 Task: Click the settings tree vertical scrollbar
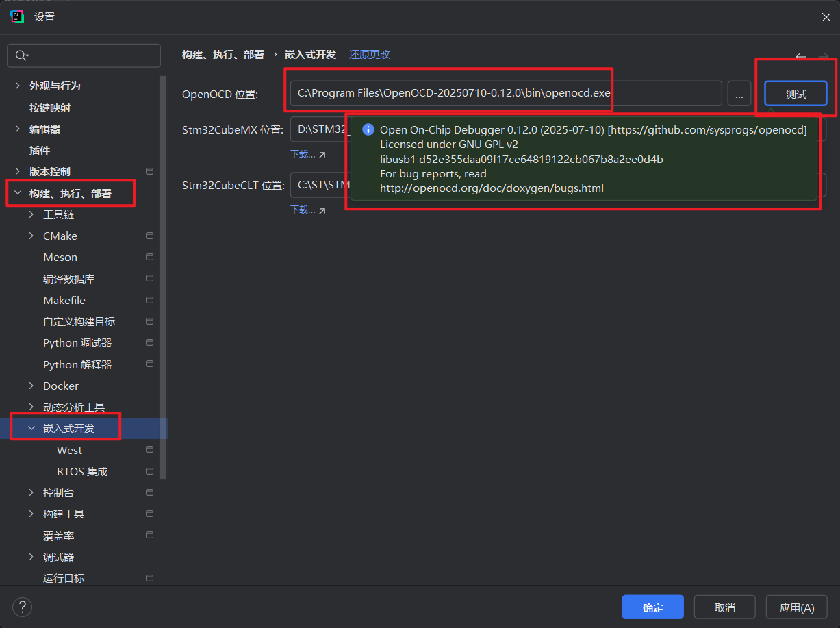[163, 277]
